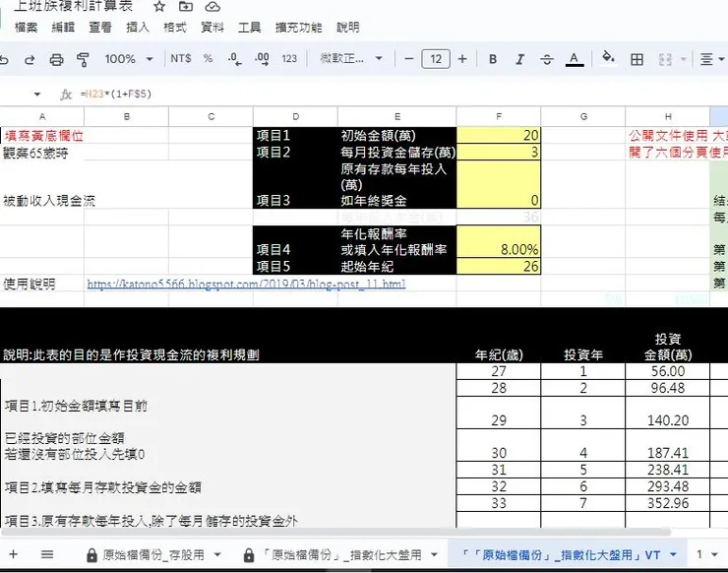Open the 檔案 menu
Viewport: 728px width, 573px height.
click(26, 28)
